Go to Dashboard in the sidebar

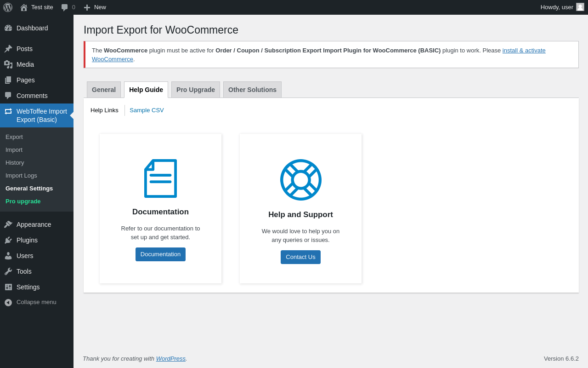[x=32, y=28]
